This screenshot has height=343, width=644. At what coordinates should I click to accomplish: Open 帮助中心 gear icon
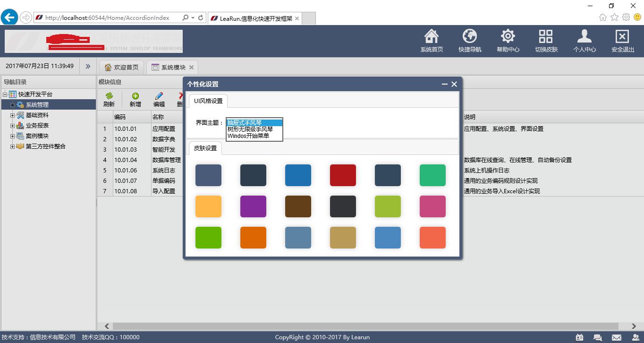[x=508, y=37]
